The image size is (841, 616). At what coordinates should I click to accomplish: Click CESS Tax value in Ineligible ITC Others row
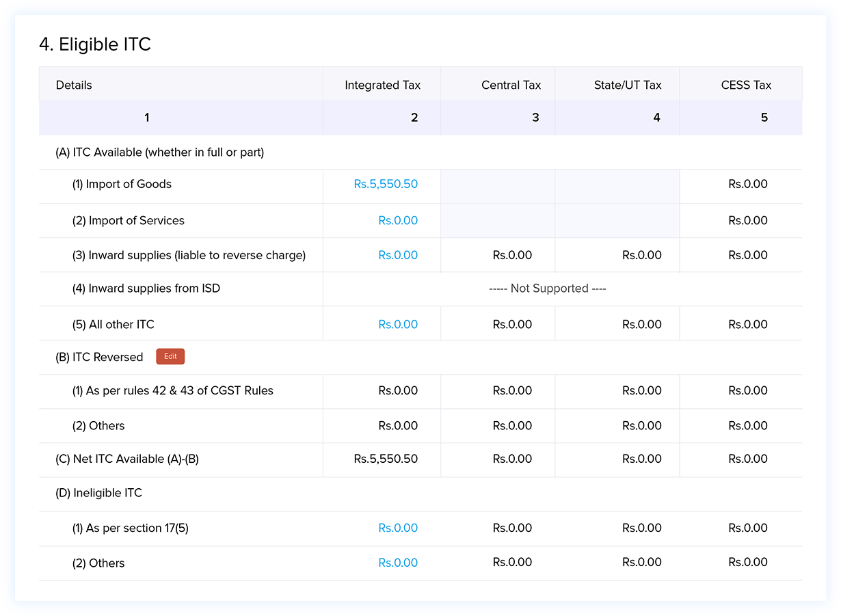point(748,563)
